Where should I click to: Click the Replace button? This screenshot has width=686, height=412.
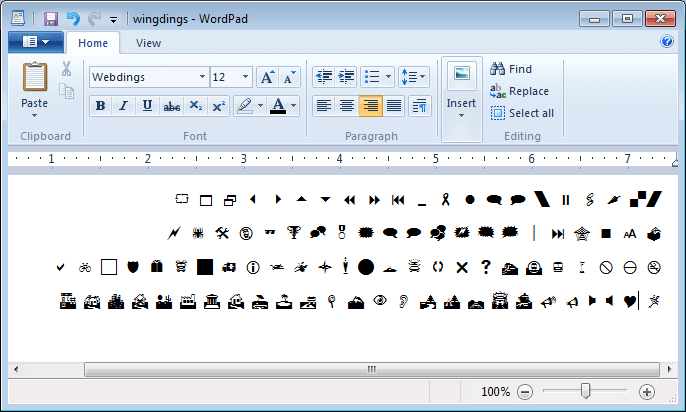pyautogui.click(x=519, y=91)
